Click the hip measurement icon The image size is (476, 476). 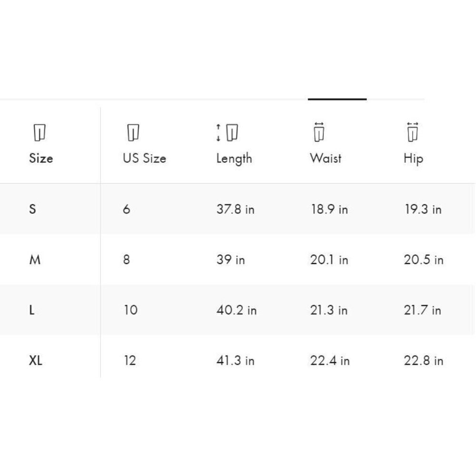[x=413, y=132]
